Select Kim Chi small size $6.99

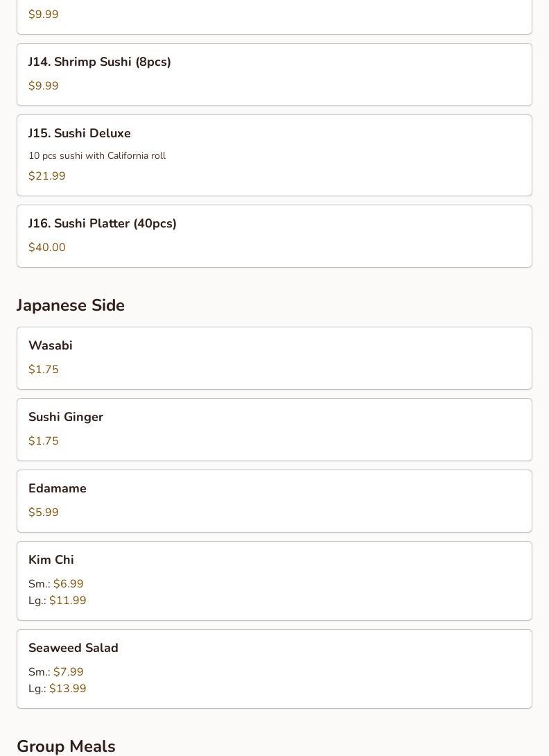pyautogui.click(x=68, y=584)
